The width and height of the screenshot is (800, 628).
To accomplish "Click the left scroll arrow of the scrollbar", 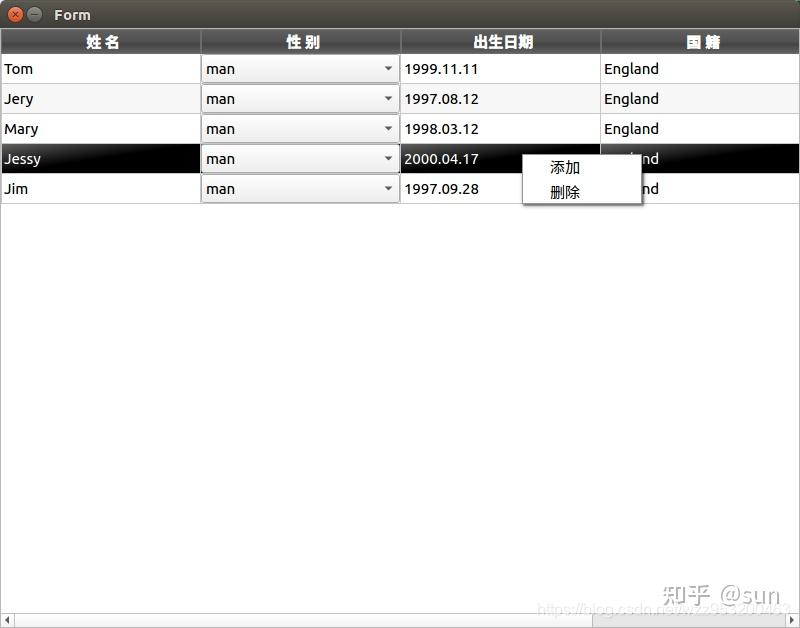I will pyautogui.click(x=6, y=619).
